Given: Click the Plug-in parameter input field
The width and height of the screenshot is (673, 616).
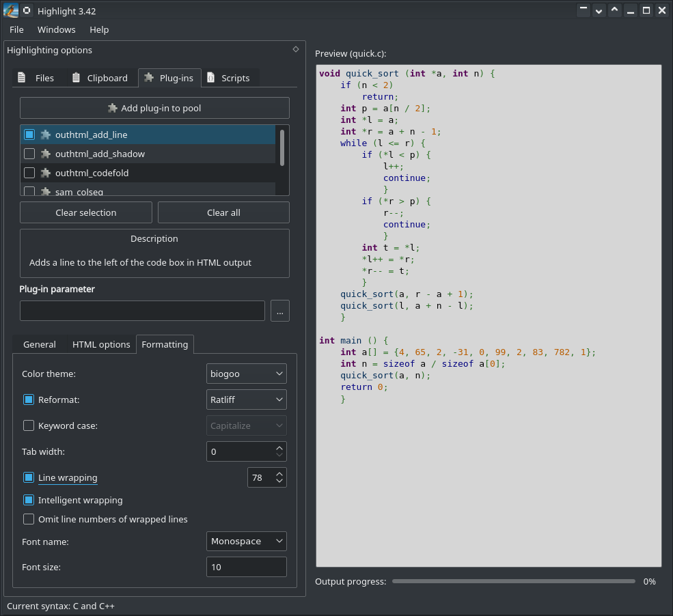Looking at the screenshot, I should [143, 311].
